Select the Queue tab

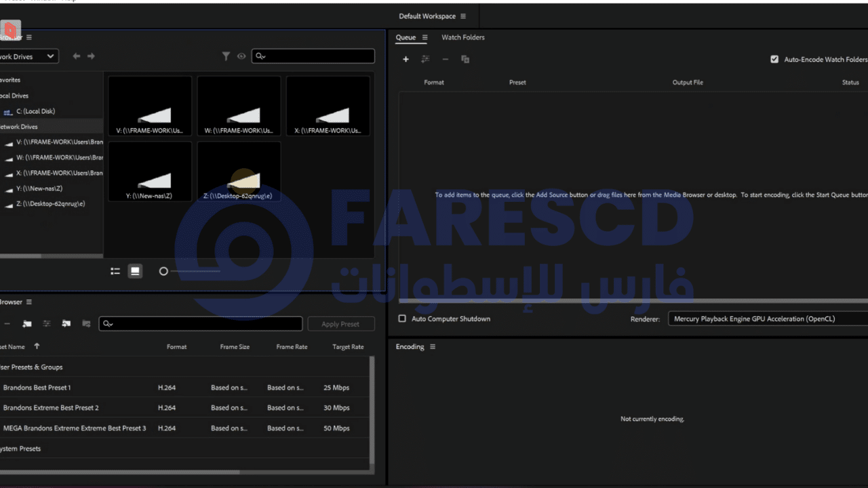click(x=406, y=37)
